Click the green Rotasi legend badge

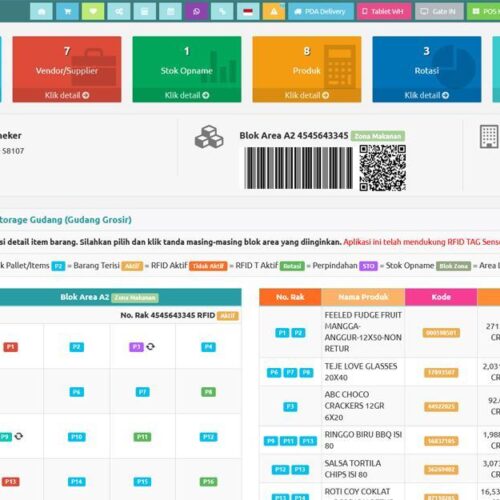pyautogui.click(x=292, y=266)
